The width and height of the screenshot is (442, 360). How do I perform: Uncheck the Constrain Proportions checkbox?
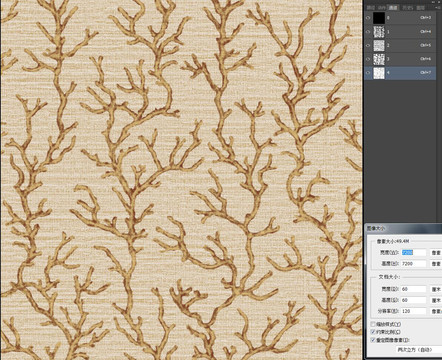(x=373, y=332)
